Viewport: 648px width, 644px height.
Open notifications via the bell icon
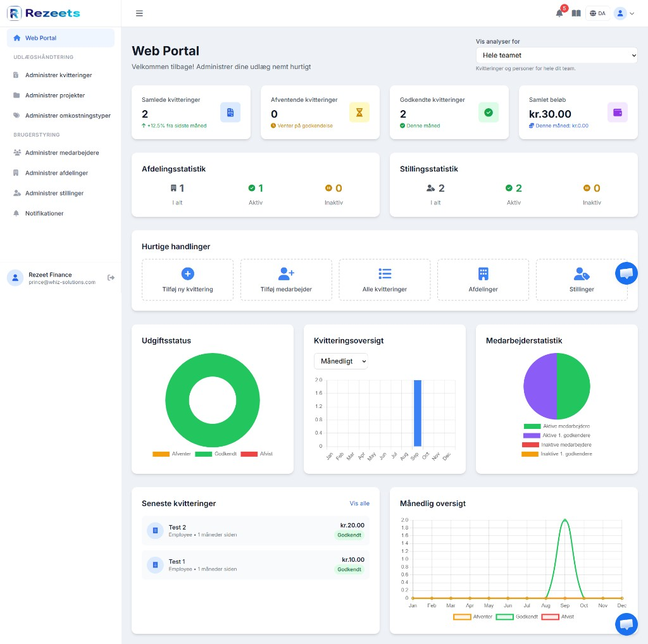pyautogui.click(x=559, y=13)
